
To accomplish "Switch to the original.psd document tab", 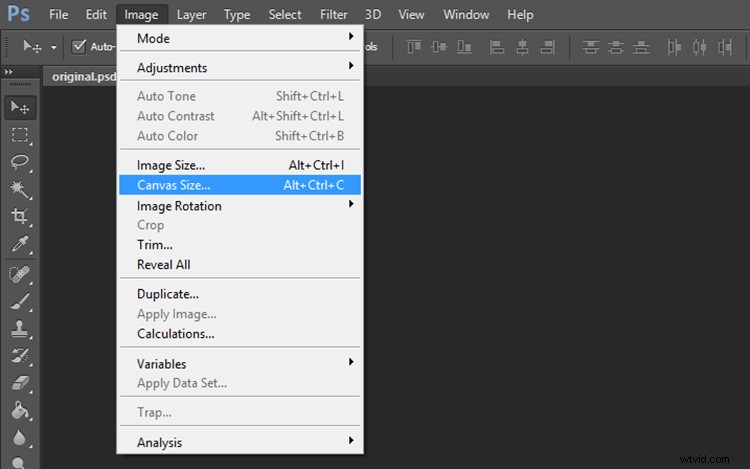I will pyautogui.click(x=83, y=77).
